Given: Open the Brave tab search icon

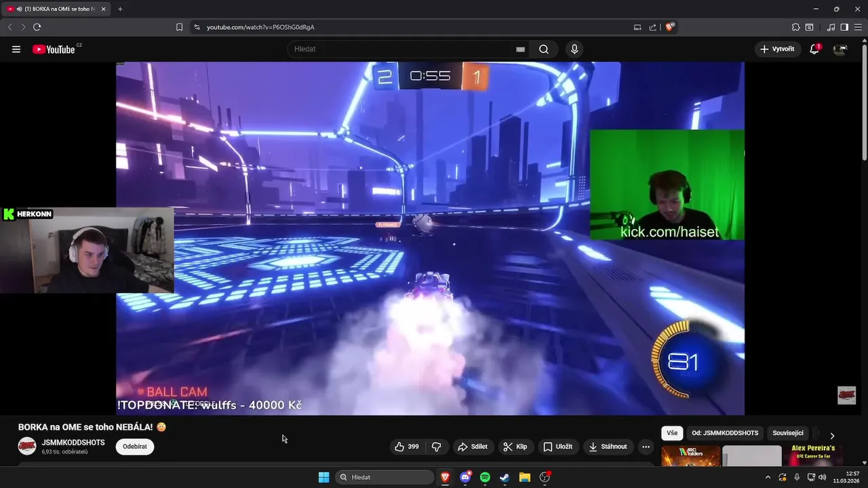Looking at the screenshot, I should tap(809, 27).
